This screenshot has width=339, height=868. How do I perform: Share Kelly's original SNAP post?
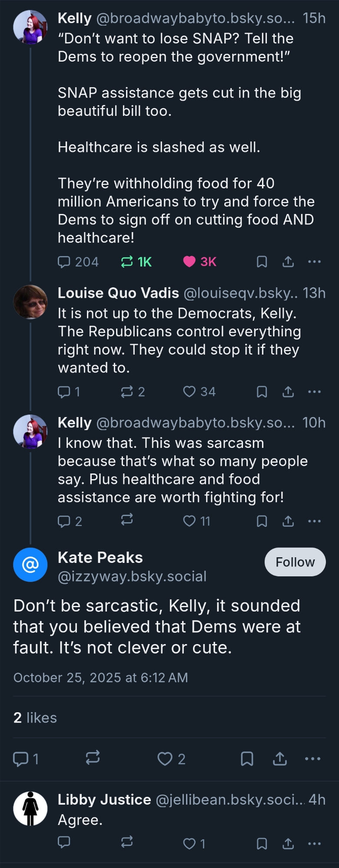click(x=288, y=262)
